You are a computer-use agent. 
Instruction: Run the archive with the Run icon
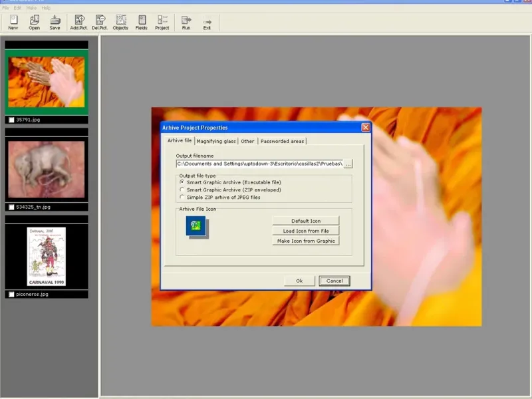(x=186, y=23)
